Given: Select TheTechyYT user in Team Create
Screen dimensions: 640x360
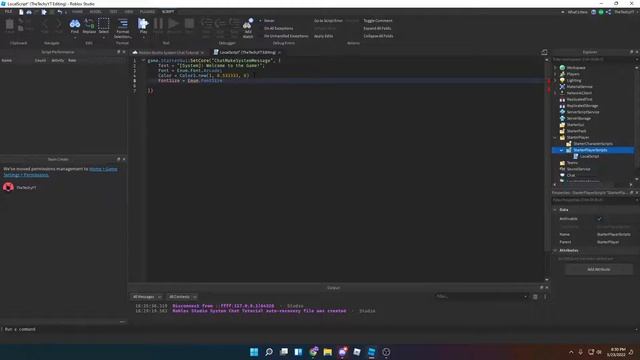Looking at the screenshot, I should coord(20,187).
